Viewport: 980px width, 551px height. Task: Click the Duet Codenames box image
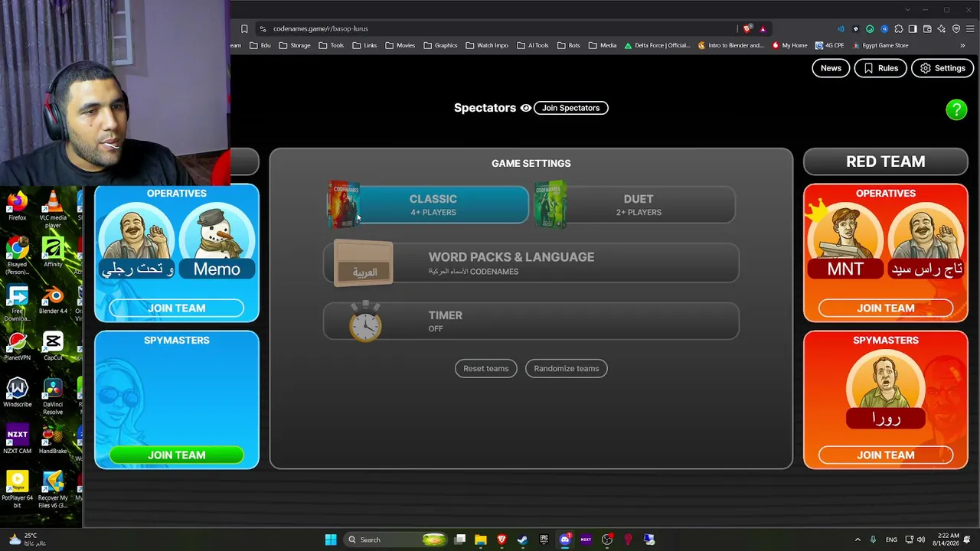click(x=550, y=204)
